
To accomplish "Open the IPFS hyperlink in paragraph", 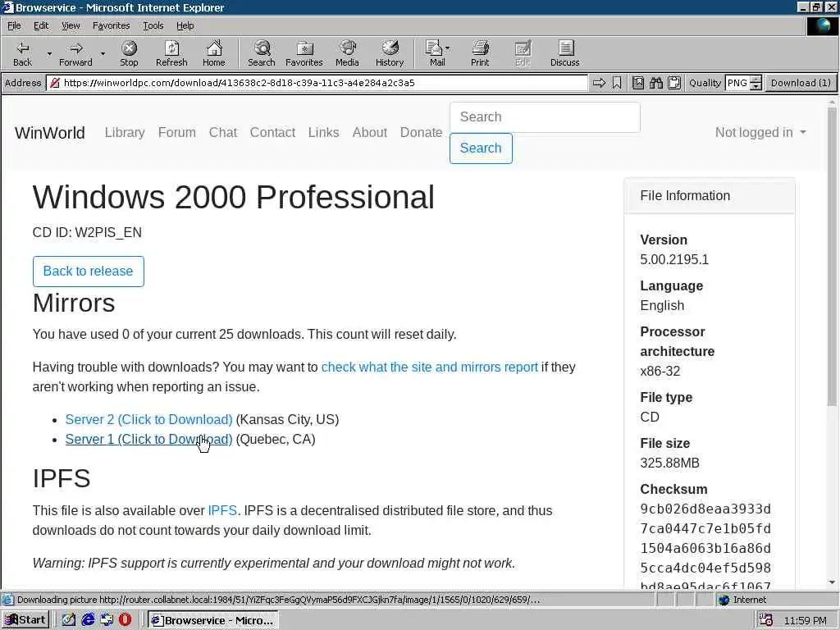I will pyautogui.click(x=222, y=510).
